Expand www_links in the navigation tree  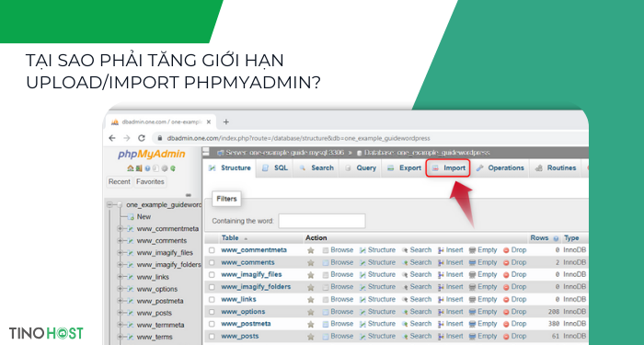coord(121,277)
